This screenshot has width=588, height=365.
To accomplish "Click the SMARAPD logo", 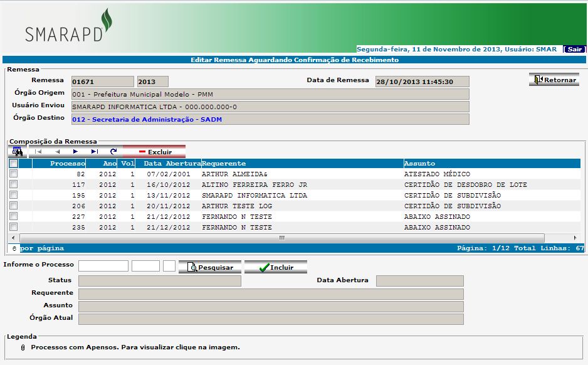I will click(x=69, y=25).
